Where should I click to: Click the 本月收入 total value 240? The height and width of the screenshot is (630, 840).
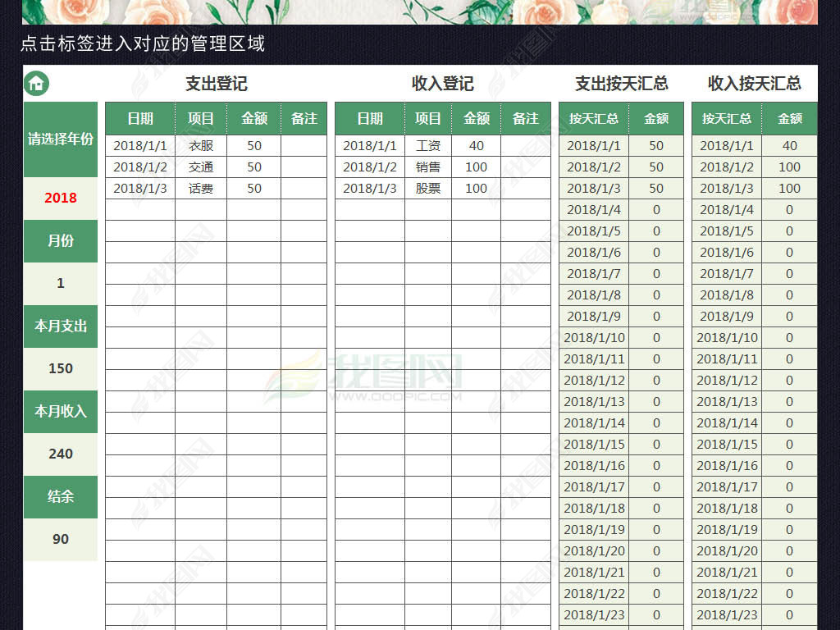[61, 454]
